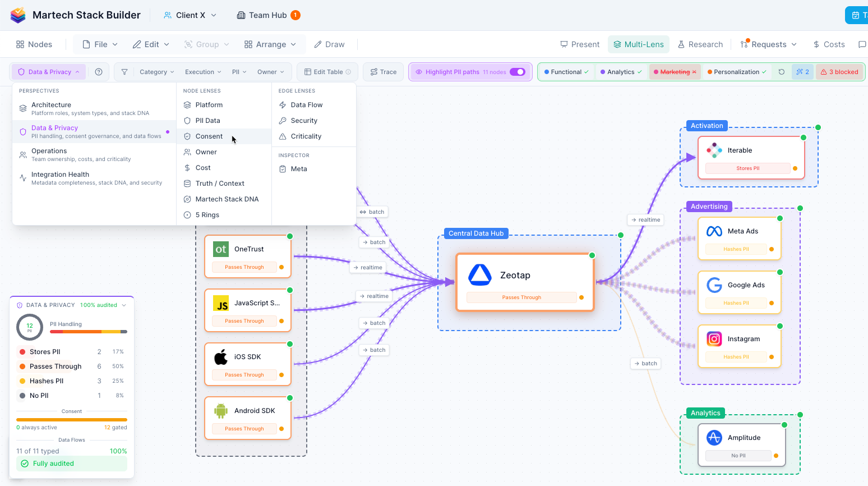Click the PII Handling distribution bar
The width and height of the screenshot is (868, 486).
coord(89,332)
